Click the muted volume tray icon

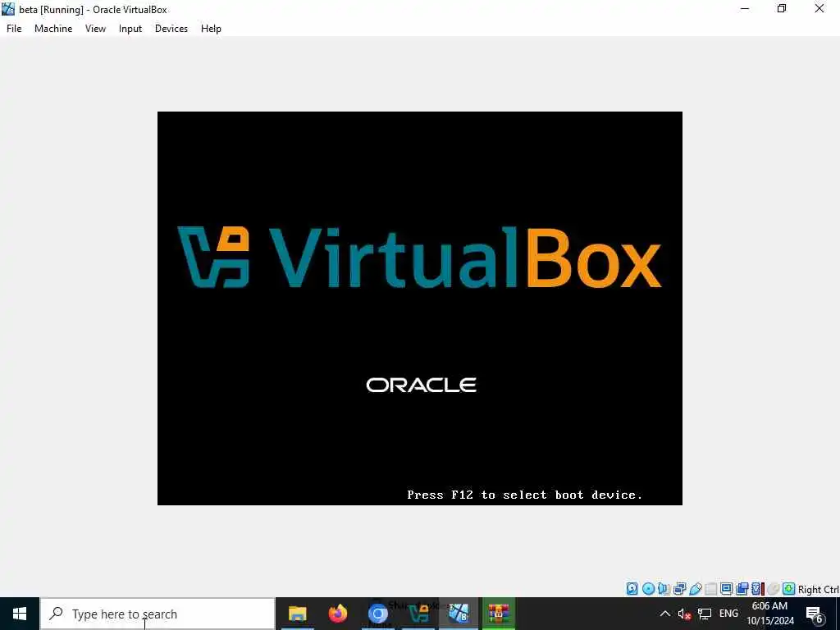coord(684,614)
